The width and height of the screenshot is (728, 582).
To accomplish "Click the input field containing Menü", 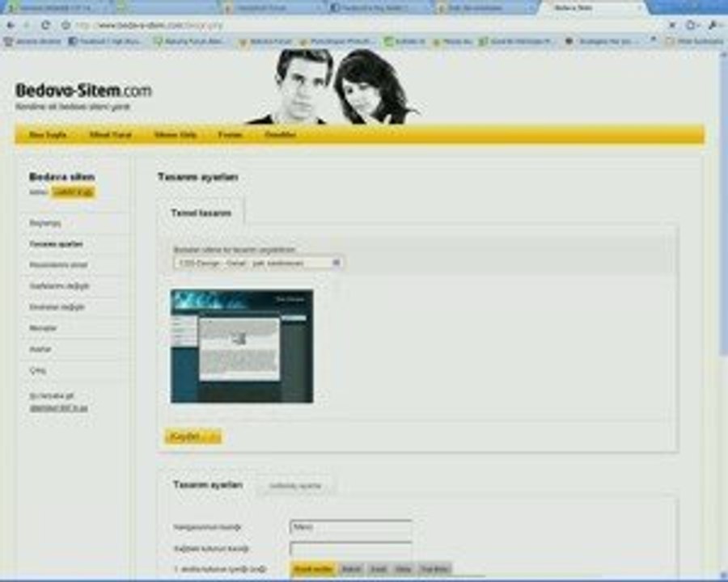I will coord(350,527).
